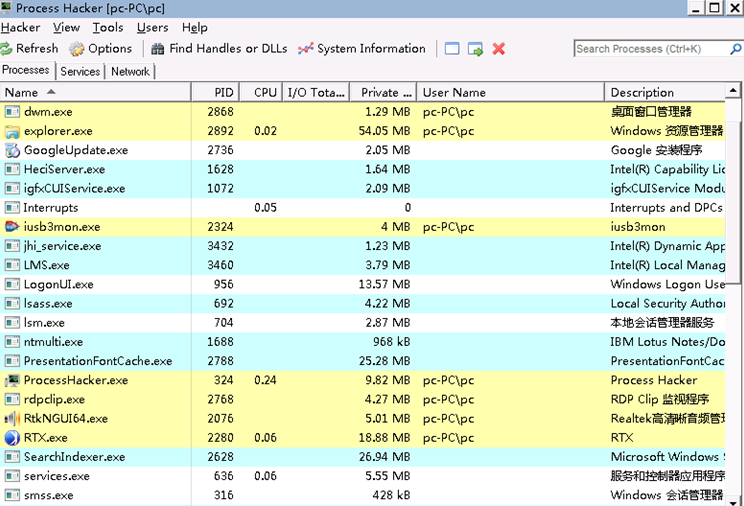The width and height of the screenshot is (744, 506).
Task: Click the Refresh toolbar button
Action: [x=29, y=48]
